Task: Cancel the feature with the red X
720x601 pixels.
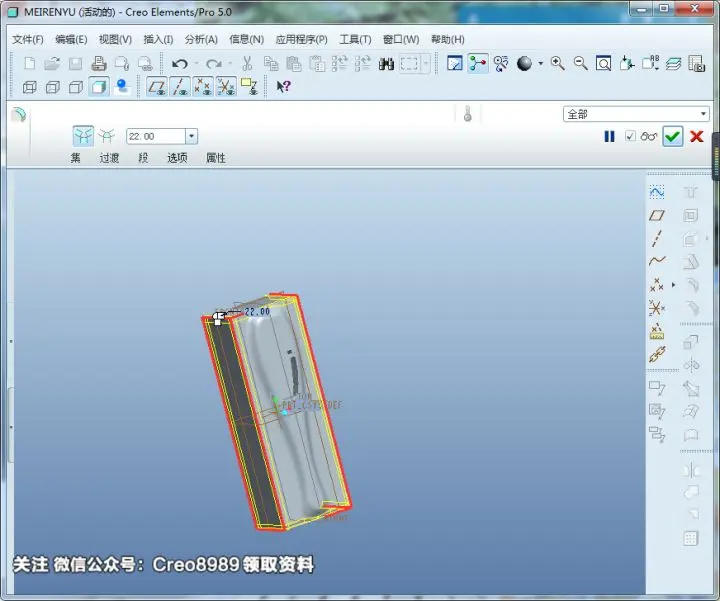Action: [x=697, y=136]
